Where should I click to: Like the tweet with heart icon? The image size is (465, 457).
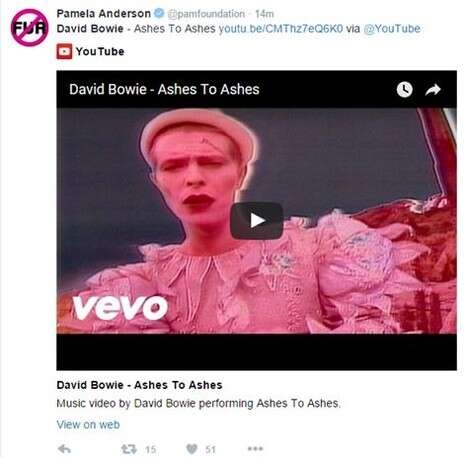coord(192,449)
